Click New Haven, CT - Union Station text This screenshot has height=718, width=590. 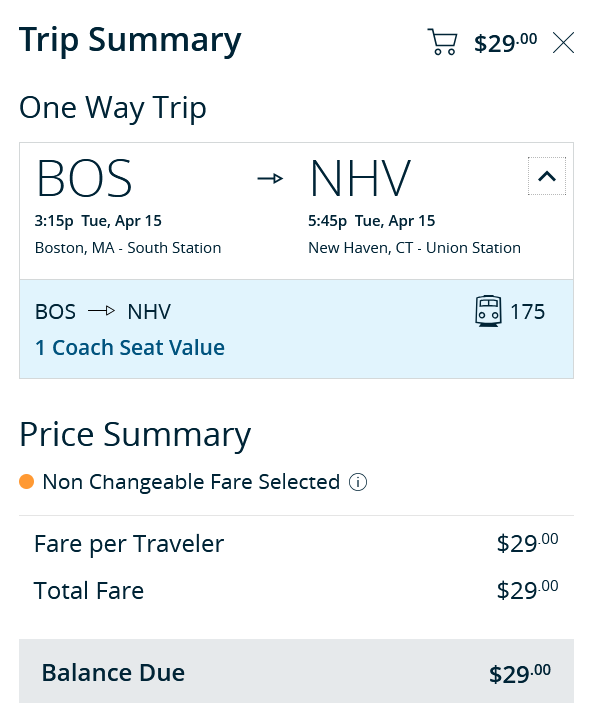(x=414, y=248)
